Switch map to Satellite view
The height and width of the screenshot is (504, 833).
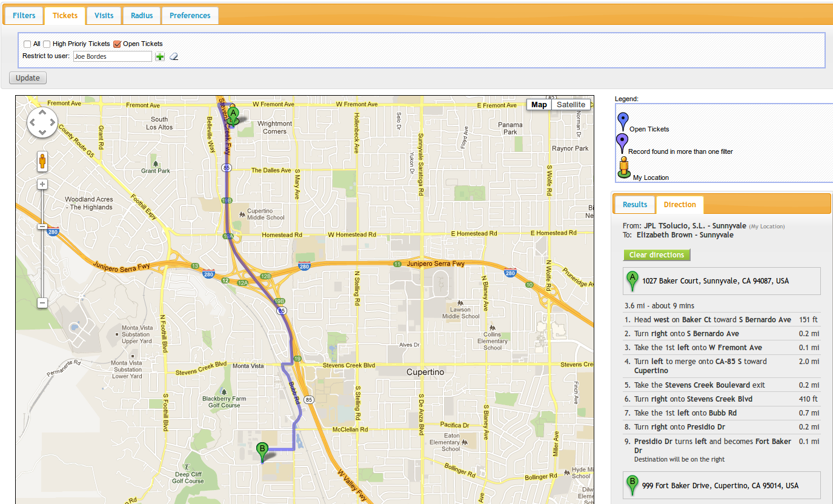click(x=571, y=105)
